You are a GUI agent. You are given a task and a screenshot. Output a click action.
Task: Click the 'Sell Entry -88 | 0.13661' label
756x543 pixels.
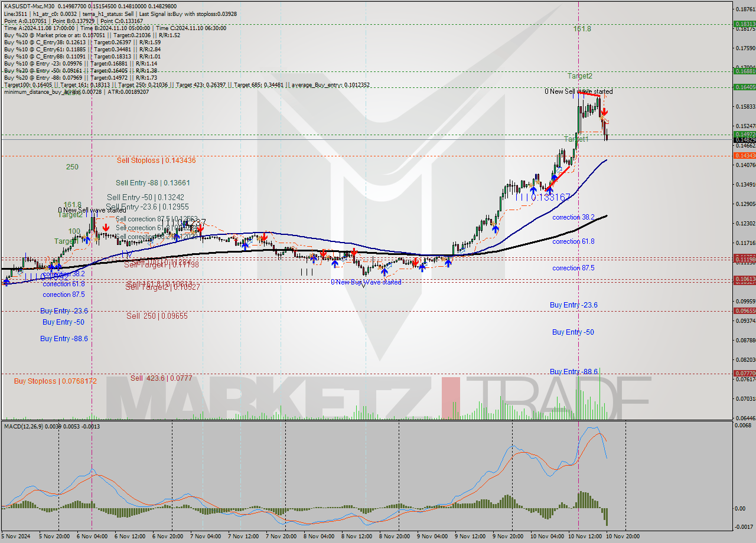[x=152, y=183]
